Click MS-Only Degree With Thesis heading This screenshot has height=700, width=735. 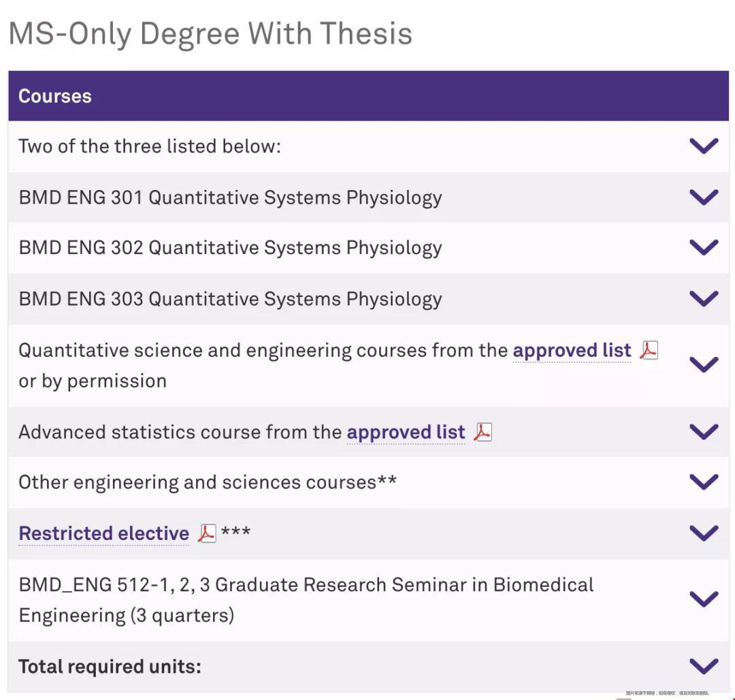210,34
